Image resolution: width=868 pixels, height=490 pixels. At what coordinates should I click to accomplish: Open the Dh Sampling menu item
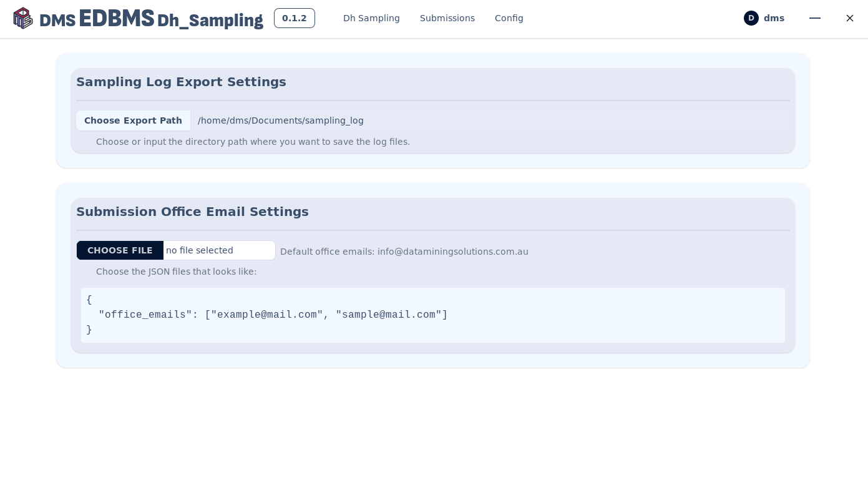coord(371,18)
